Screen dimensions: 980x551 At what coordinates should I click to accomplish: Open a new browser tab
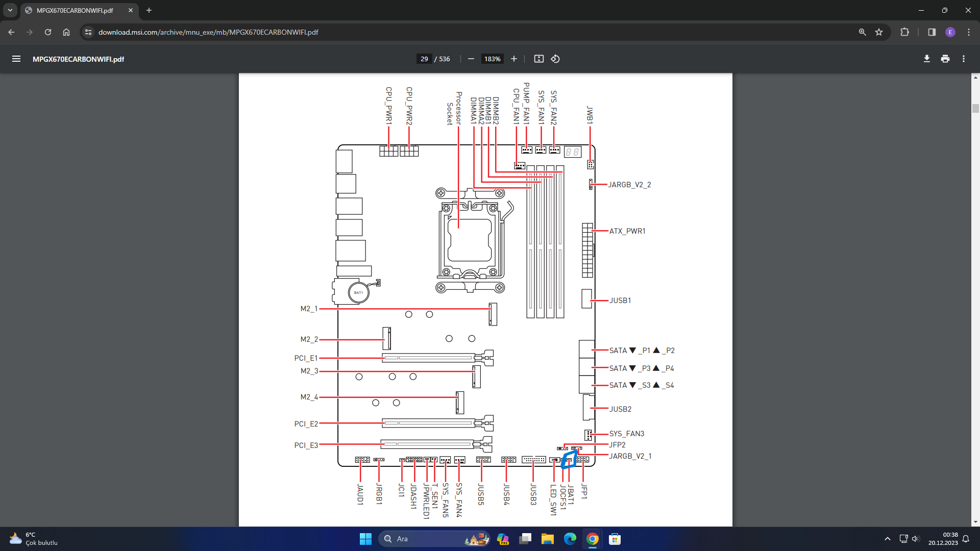pyautogui.click(x=149, y=10)
